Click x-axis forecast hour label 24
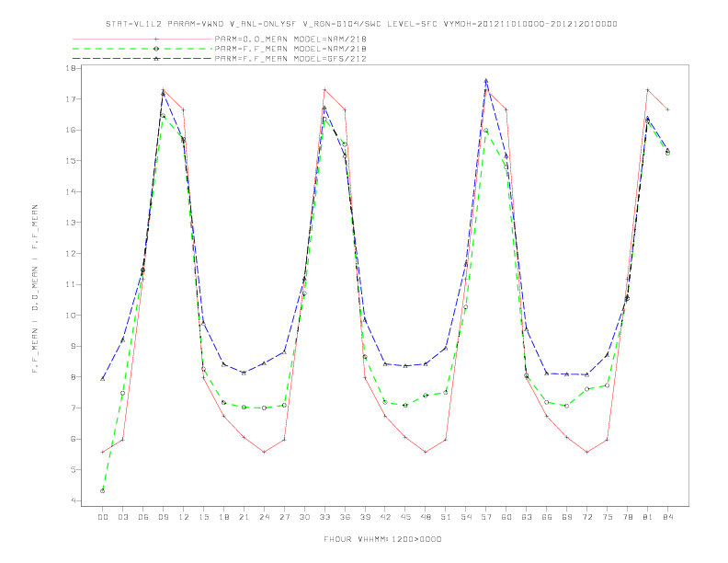This screenshot has height=563, width=728. pos(264,517)
